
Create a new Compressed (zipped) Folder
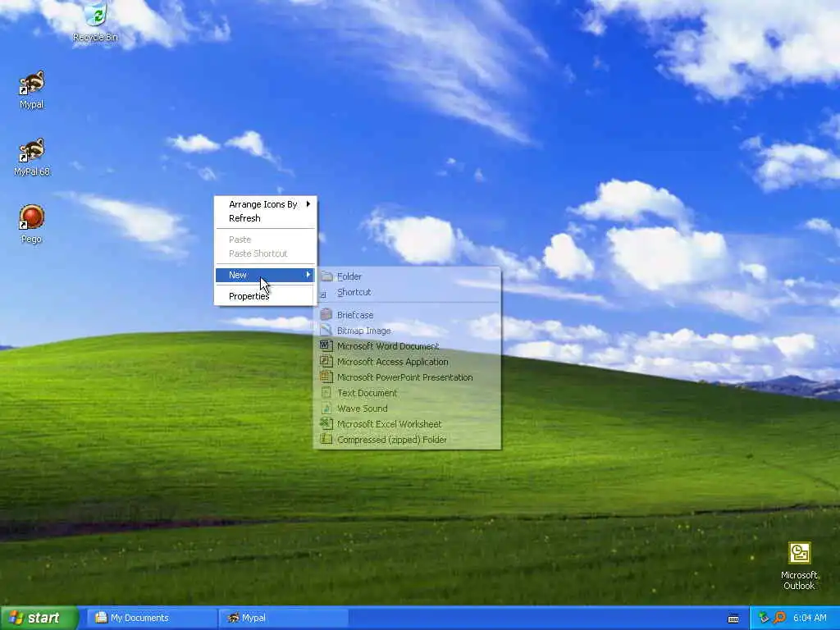[x=408, y=440]
